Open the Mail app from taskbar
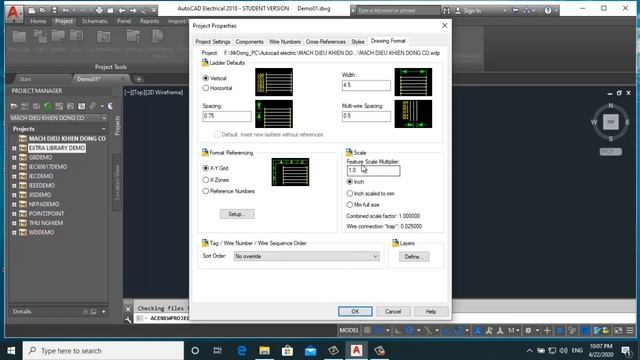The height and width of the screenshot is (360, 640). (310, 351)
